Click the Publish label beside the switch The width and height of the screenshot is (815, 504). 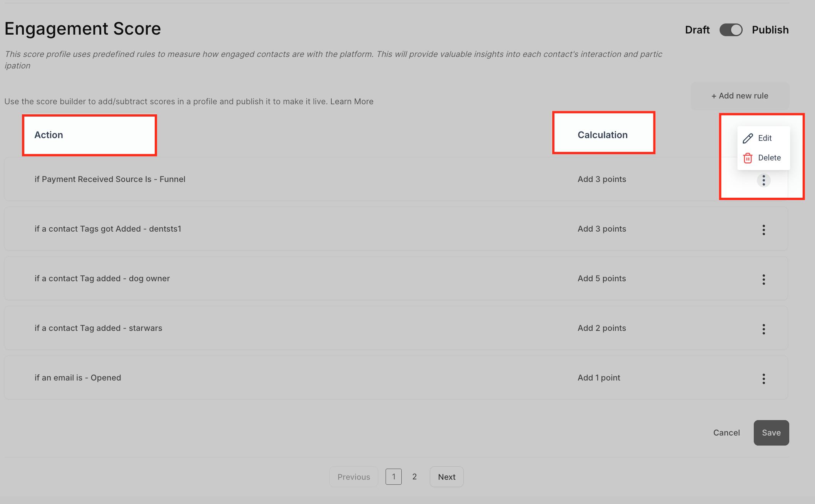770,30
